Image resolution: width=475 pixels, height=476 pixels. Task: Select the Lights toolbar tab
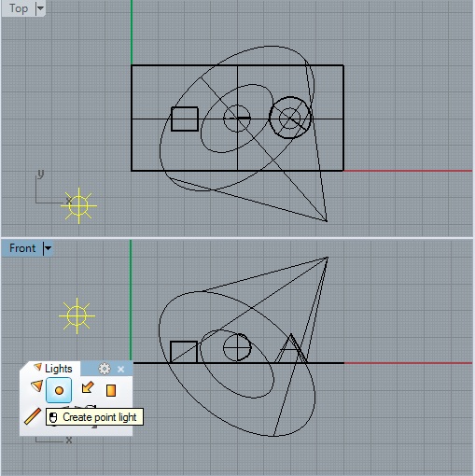click(x=53, y=369)
